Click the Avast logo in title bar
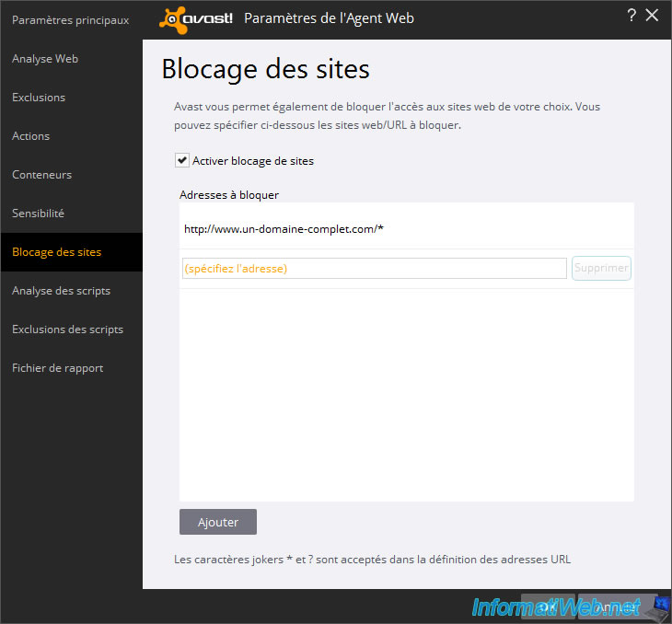672x624 pixels. (195, 18)
